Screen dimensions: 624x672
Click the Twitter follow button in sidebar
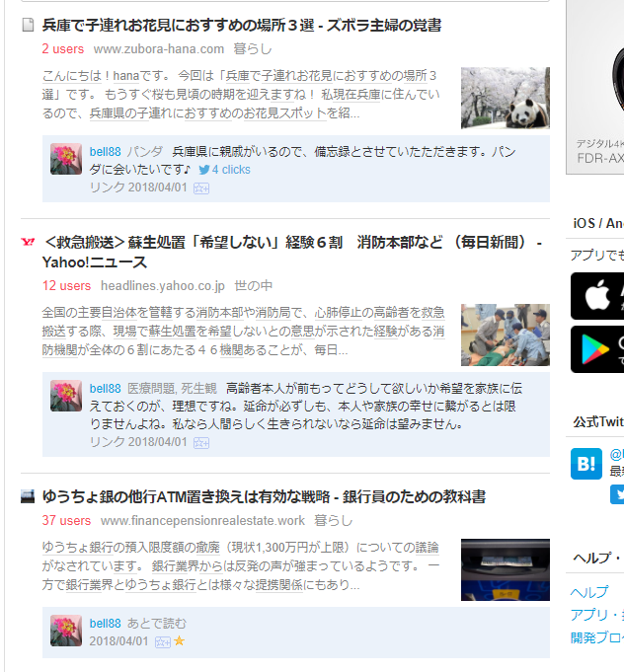click(x=617, y=494)
